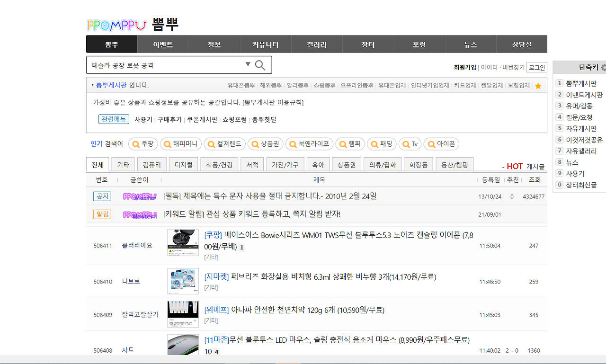Open the 커뮤니티 menu
This screenshot has width=606, height=364.
point(266,44)
